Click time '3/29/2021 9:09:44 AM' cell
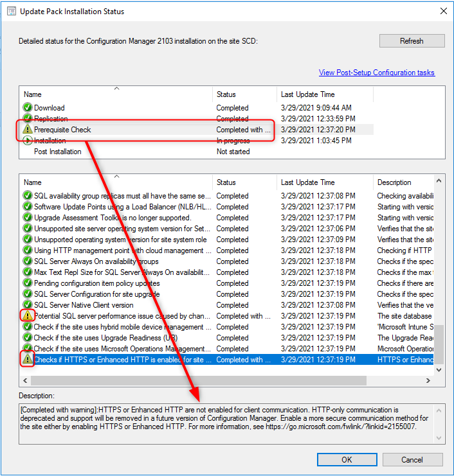Image resolution: width=454 pixels, height=476 pixels. (316, 108)
